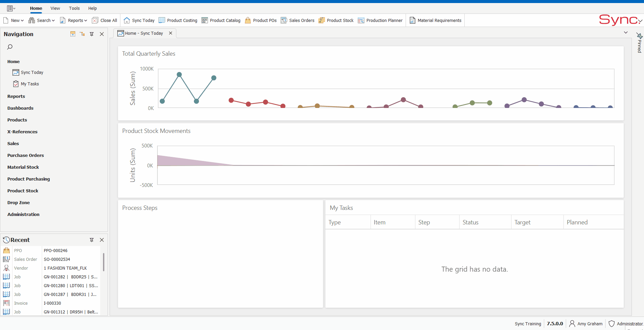Expand X-References in Navigation

point(22,132)
